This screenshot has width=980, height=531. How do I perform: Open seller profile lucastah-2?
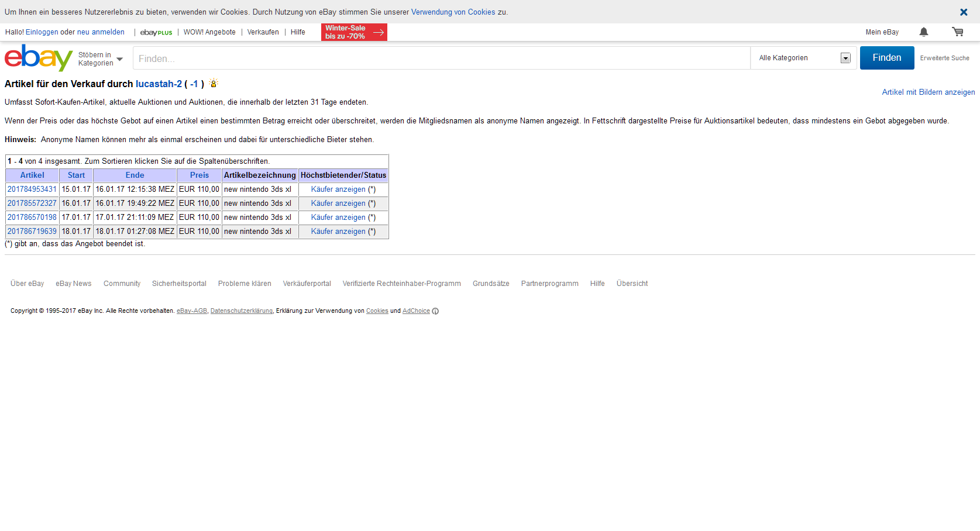click(159, 84)
